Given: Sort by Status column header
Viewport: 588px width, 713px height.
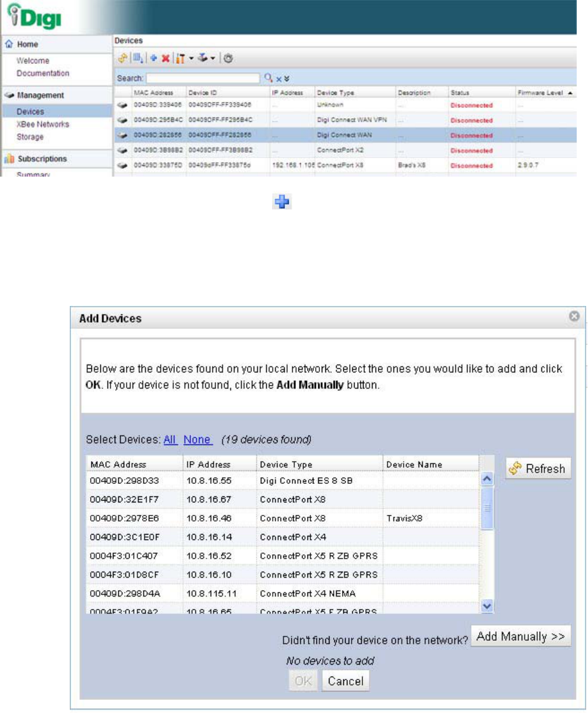Looking at the screenshot, I should click(460, 92).
